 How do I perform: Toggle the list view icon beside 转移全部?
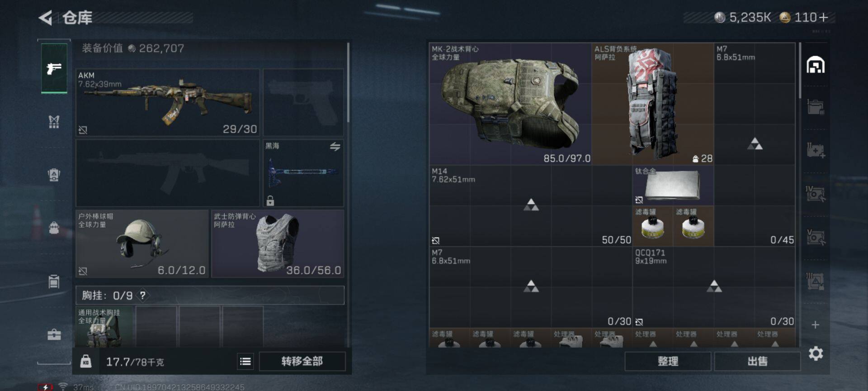click(x=245, y=361)
